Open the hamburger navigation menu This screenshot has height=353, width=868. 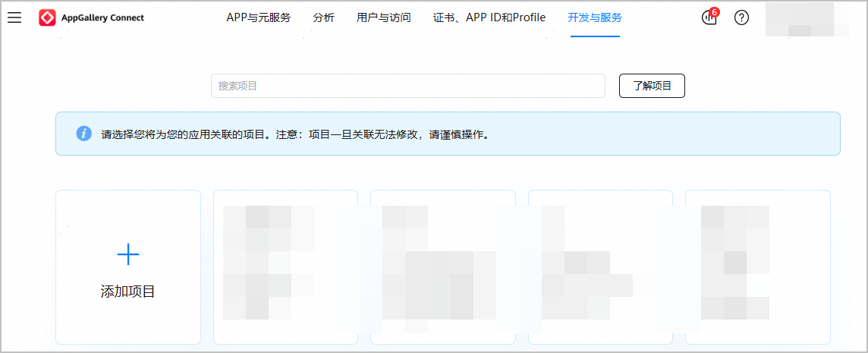pyautogui.click(x=14, y=17)
